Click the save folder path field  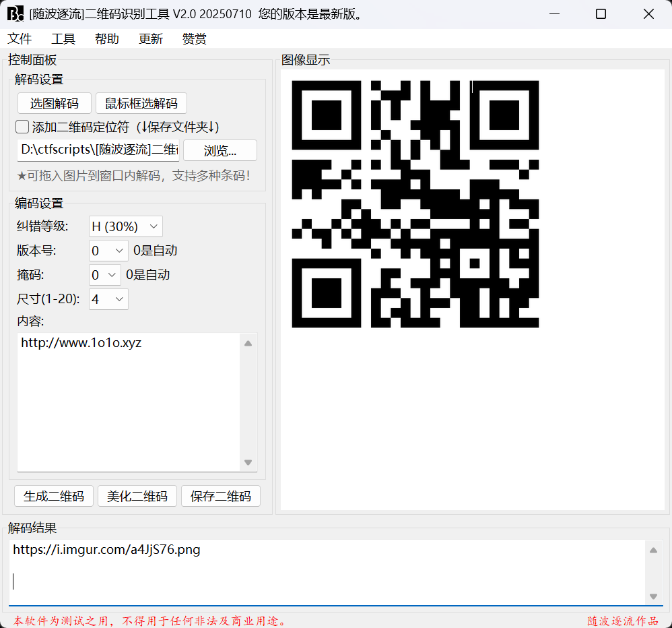coord(98,150)
